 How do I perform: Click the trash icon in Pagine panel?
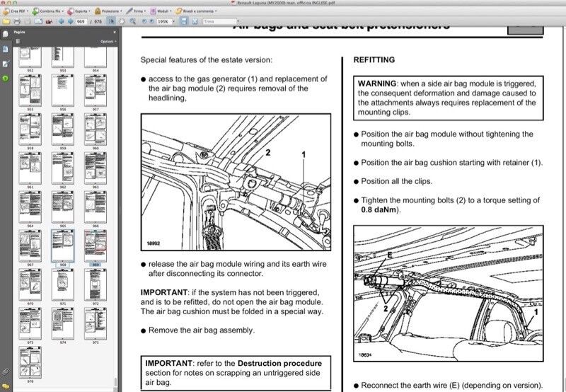[x=18, y=41]
